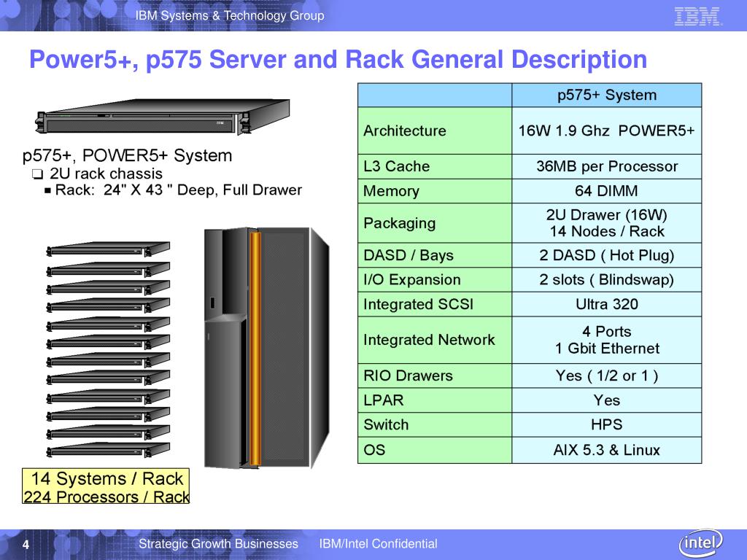Click the Intel logo in footer
This screenshot has height=560, width=747.
click(701, 542)
